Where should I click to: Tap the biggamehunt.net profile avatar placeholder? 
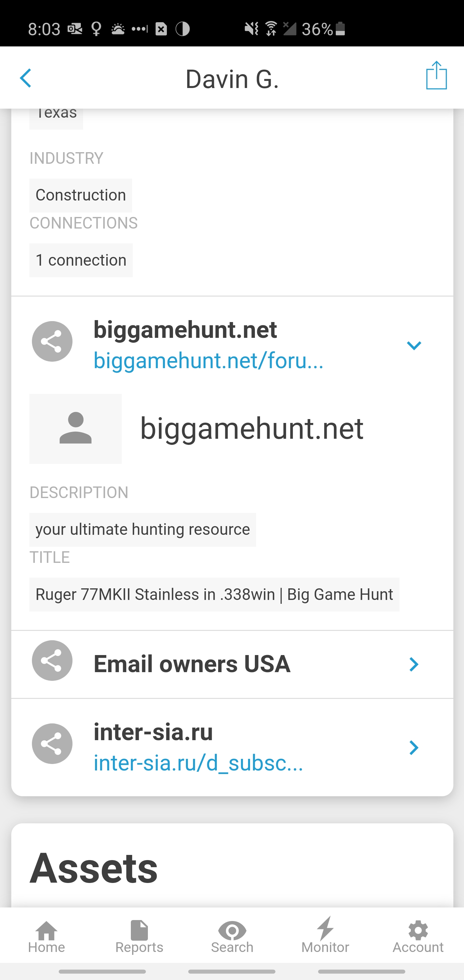click(x=75, y=428)
